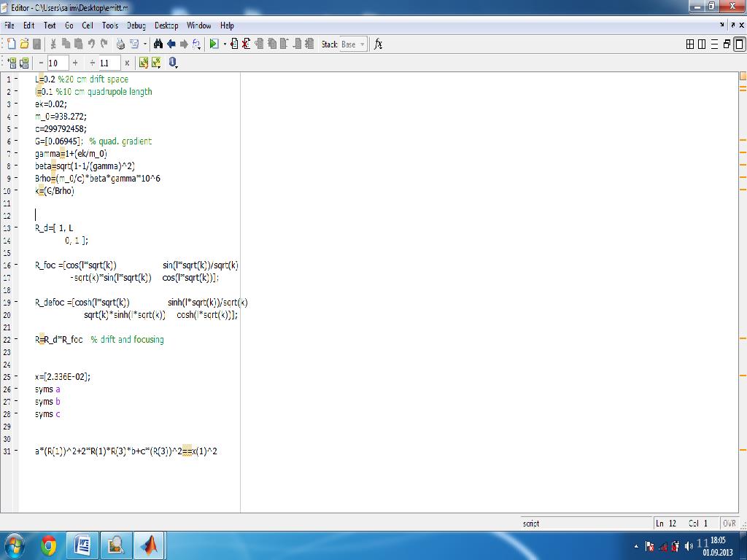Viewport: 747px width, 560px height.
Task: Expand the Print options dropdown arrow
Action: pos(145,44)
